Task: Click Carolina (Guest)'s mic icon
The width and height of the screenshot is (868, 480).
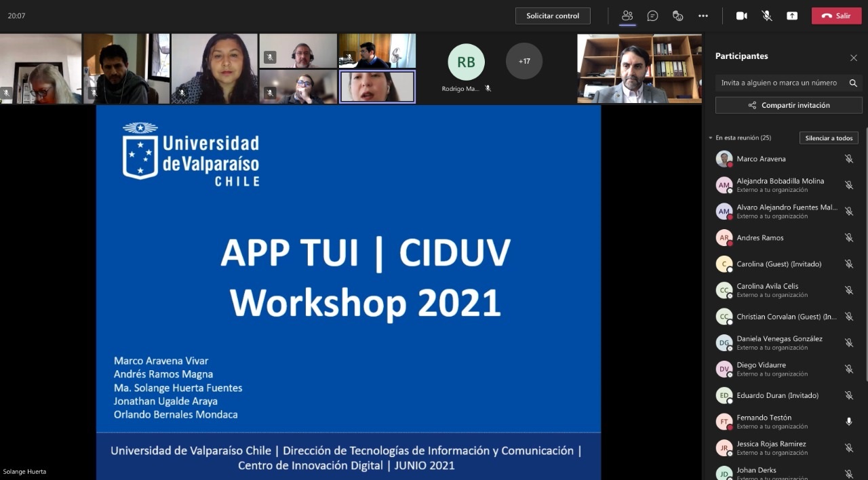Action: click(848, 264)
